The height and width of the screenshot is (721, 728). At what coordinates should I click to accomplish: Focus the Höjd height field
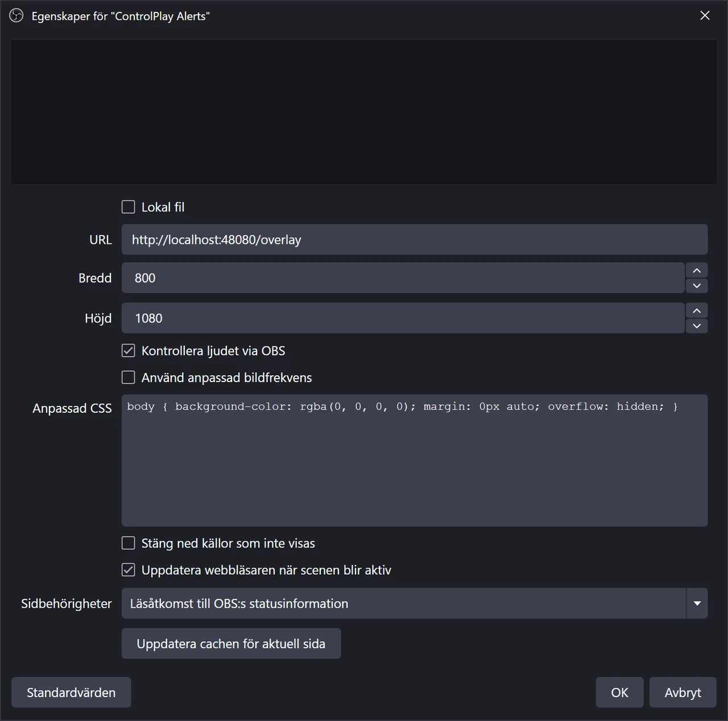pos(403,318)
